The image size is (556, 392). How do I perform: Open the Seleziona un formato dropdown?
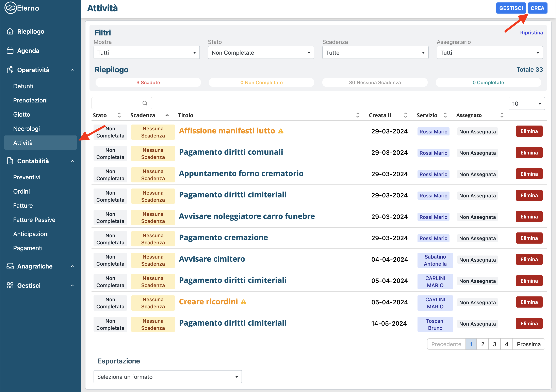tap(167, 376)
